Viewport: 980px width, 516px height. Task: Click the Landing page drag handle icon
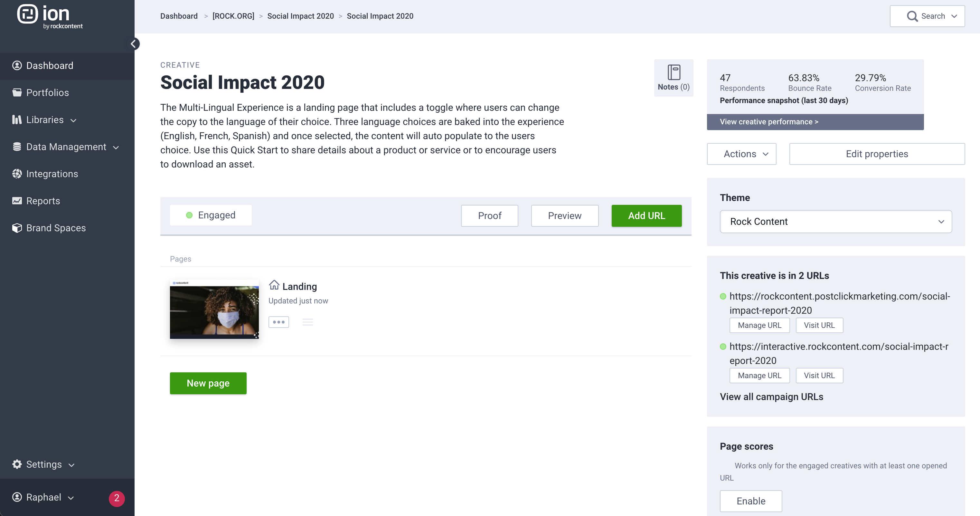(x=307, y=322)
